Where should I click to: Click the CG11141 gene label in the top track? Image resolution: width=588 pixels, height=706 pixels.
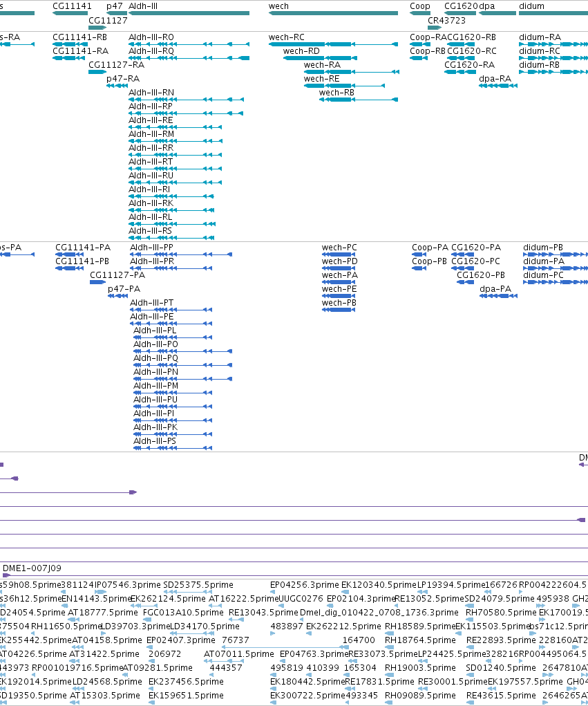(72, 6)
